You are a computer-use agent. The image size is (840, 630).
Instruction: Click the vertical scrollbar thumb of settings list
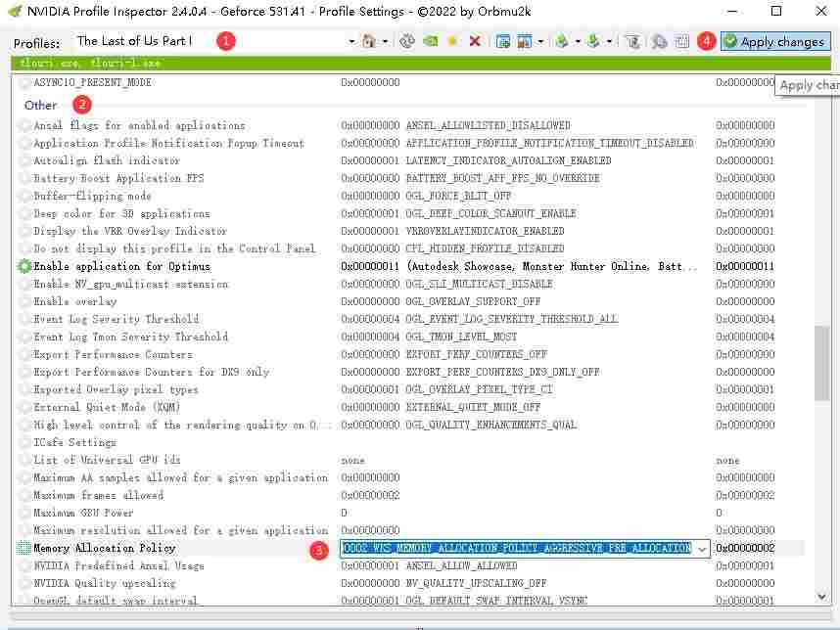click(x=821, y=363)
